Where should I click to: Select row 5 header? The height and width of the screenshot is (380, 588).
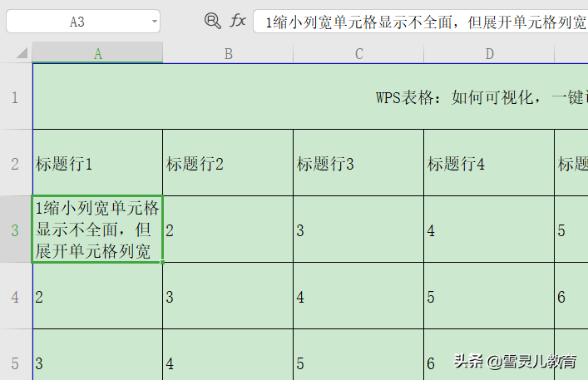point(16,355)
